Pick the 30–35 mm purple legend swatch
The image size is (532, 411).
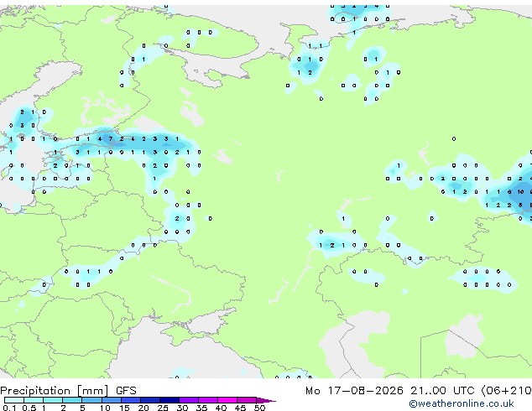[x=189, y=400]
